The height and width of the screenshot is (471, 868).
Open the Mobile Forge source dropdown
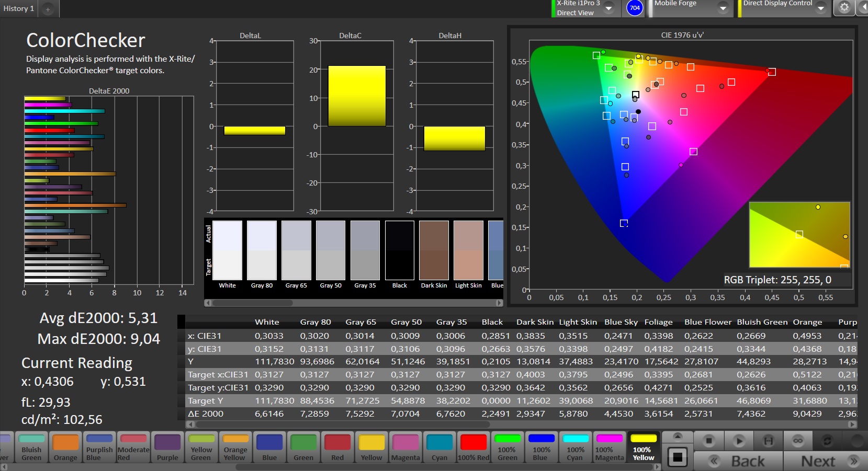[x=723, y=8]
